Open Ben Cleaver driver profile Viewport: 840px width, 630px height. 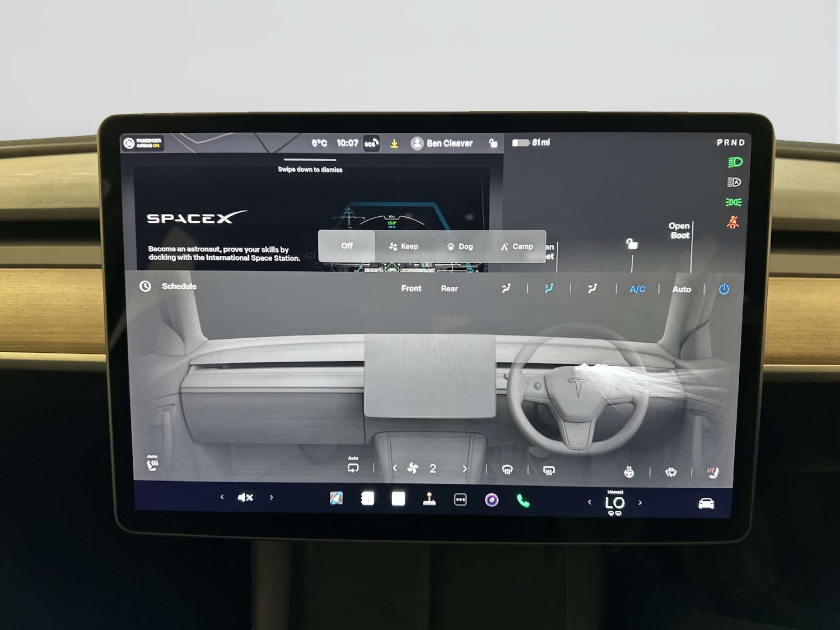(442, 143)
